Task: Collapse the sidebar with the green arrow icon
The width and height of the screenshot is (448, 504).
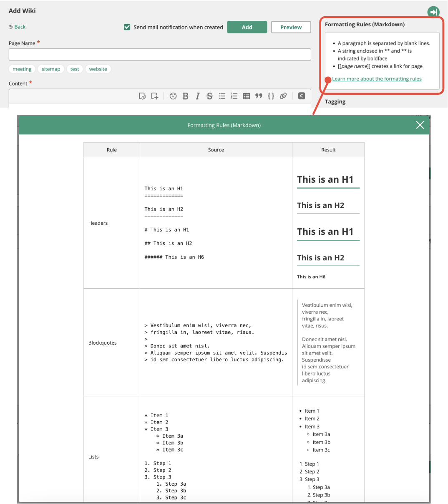Action: click(x=433, y=12)
